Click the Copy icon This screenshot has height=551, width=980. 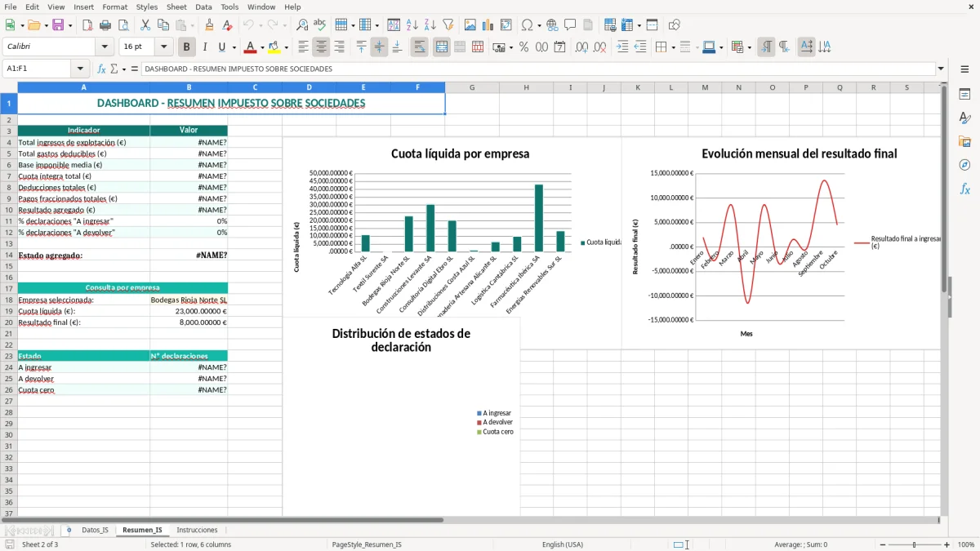[x=163, y=25]
